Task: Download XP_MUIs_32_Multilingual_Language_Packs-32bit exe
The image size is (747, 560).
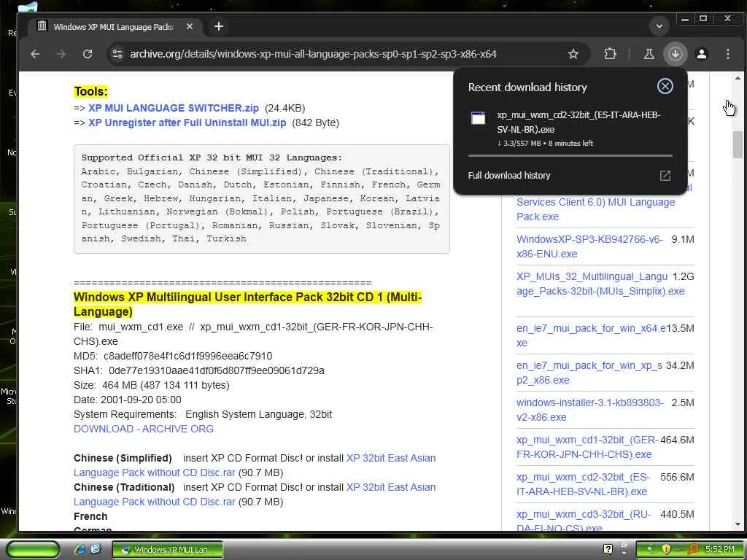Action: pyautogui.click(x=600, y=284)
